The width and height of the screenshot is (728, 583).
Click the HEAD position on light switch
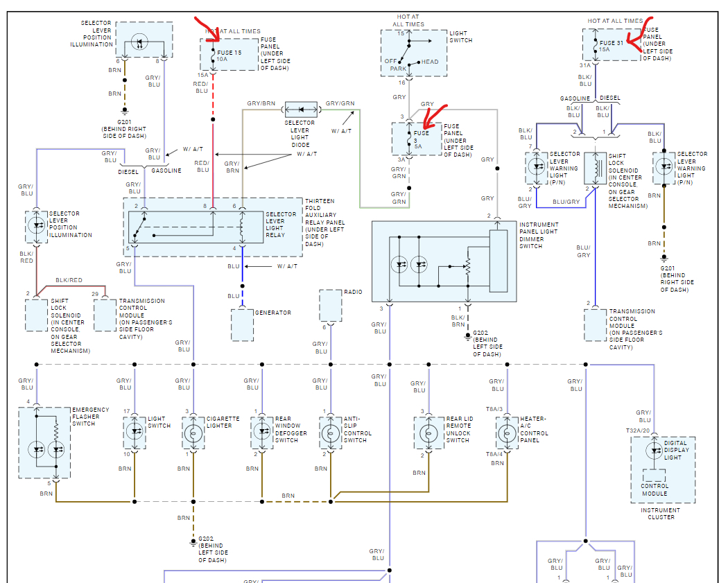[x=429, y=62]
